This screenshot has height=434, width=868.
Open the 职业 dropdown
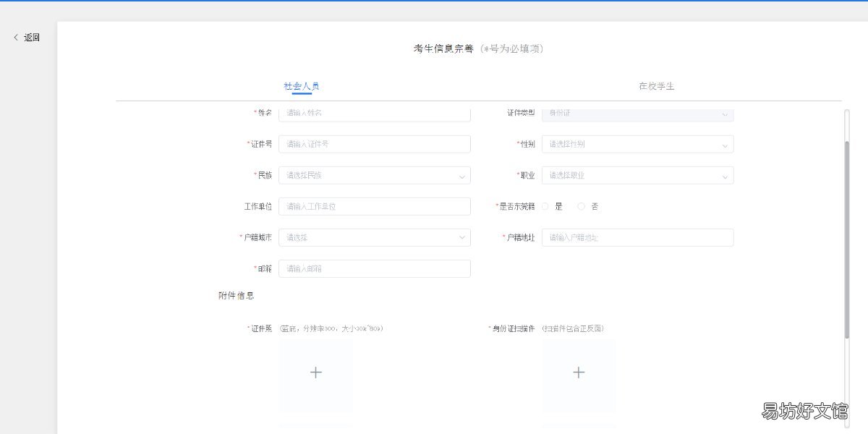click(638, 175)
